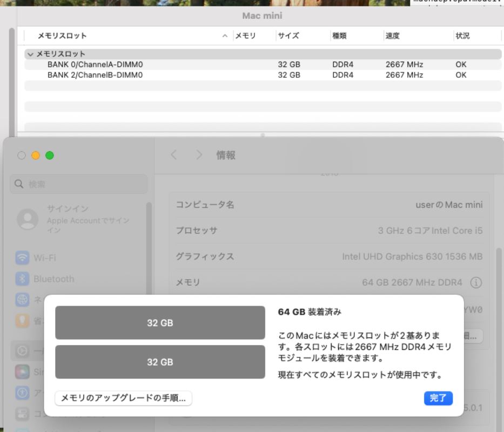Go forward using the right chevron
The width and height of the screenshot is (504, 432).
[x=199, y=155]
